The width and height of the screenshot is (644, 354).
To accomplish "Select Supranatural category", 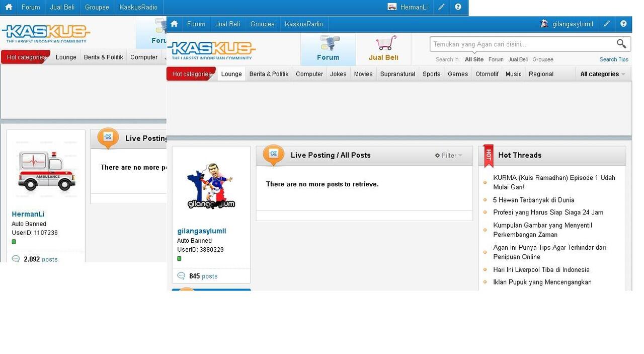I will point(397,74).
